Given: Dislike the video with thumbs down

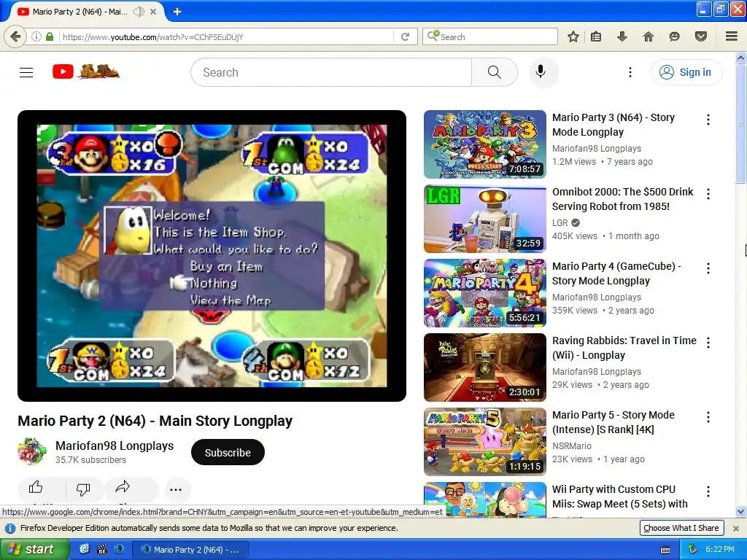Looking at the screenshot, I should (83, 489).
